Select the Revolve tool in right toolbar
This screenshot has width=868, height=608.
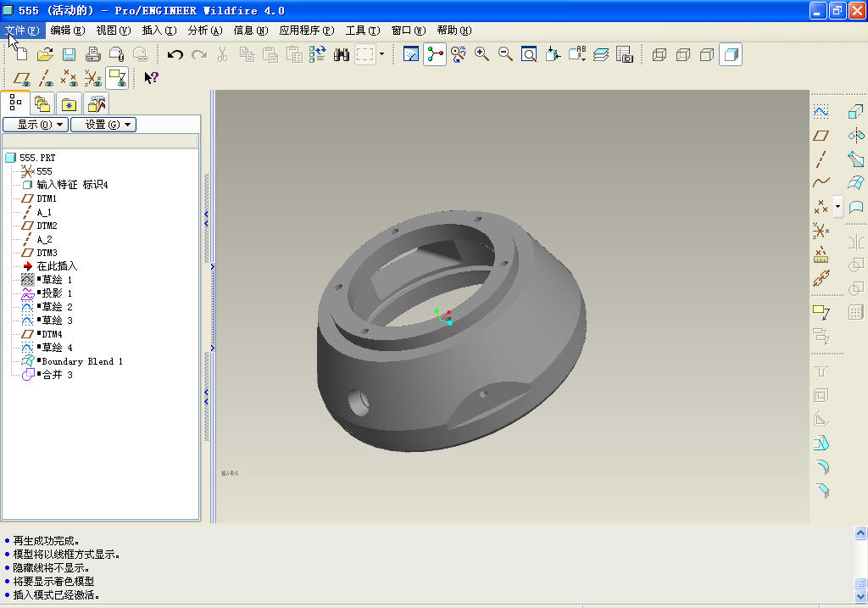pos(856,136)
